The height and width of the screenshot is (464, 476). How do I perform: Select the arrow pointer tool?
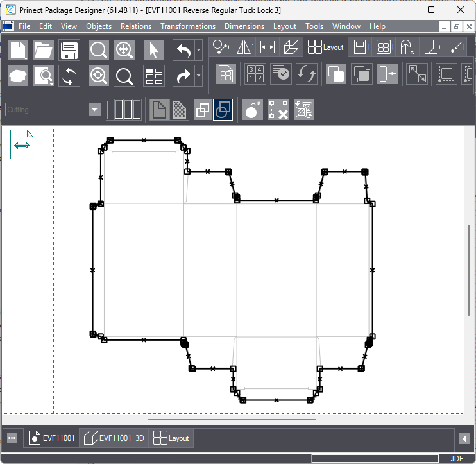click(x=154, y=50)
